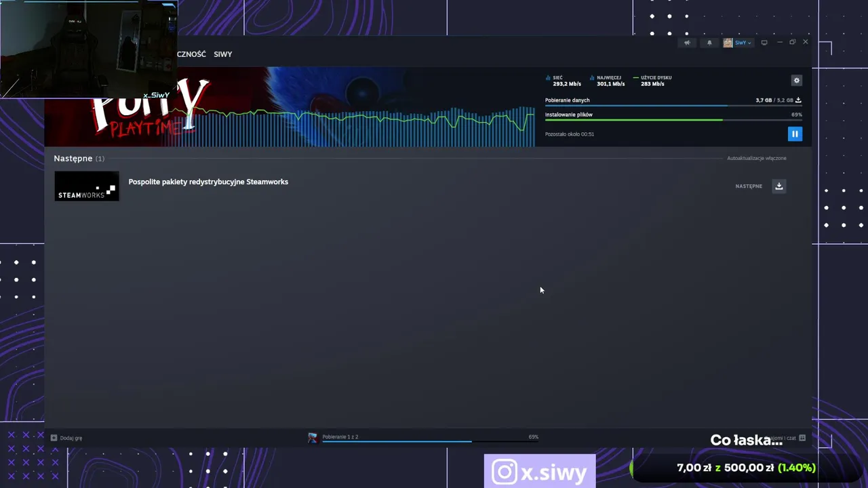The image size is (868, 488).
Task: Click the plus icon beside Dodaj grę
Action: pos(54,438)
